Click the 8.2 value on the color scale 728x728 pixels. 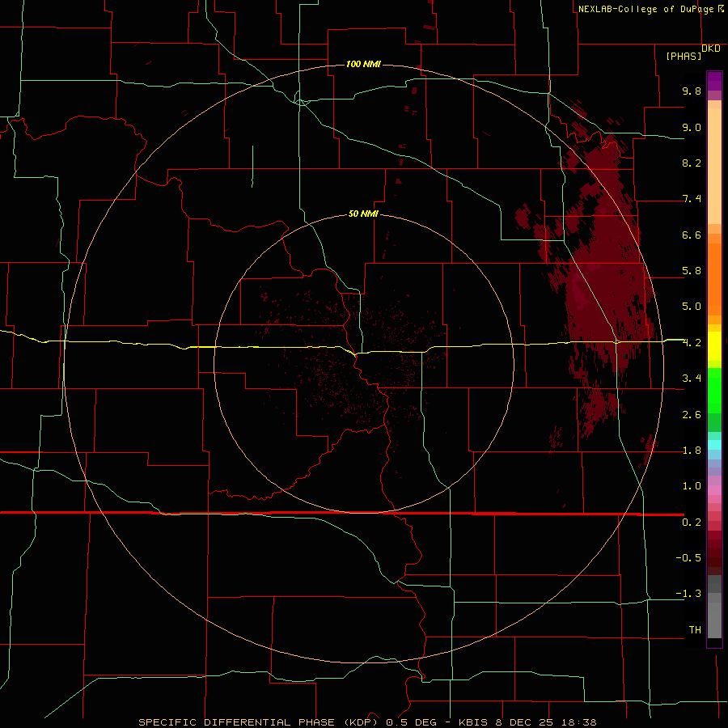pyautogui.click(x=692, y=163)
